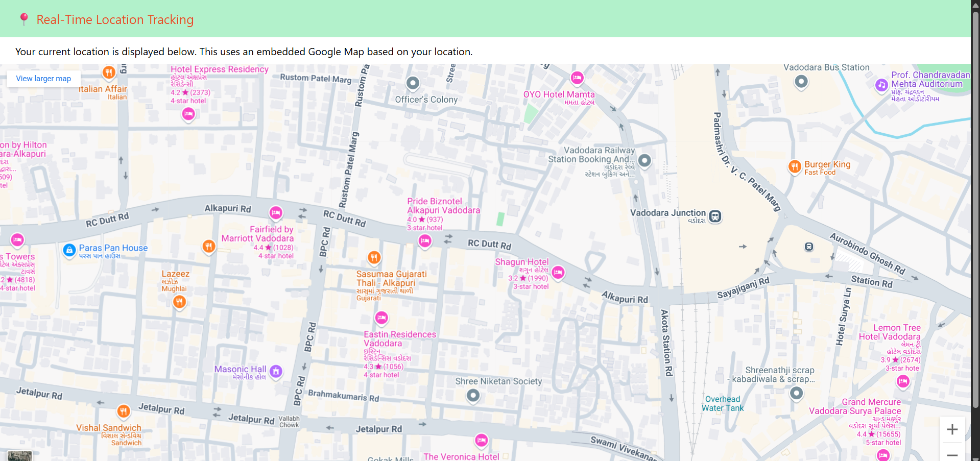
Task: Select the Sasumaa Gujarati Thali restaurant pin
Action: 374,257
